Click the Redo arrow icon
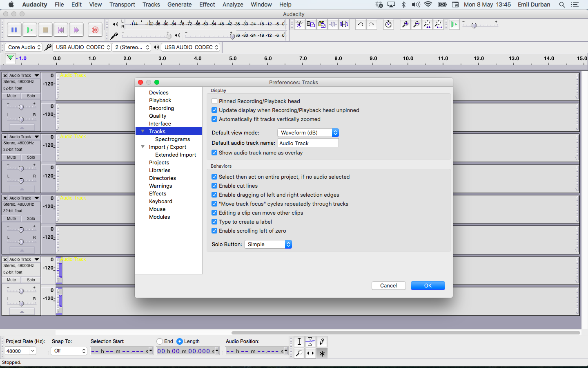The image size is (588, 368). [371, 25]
